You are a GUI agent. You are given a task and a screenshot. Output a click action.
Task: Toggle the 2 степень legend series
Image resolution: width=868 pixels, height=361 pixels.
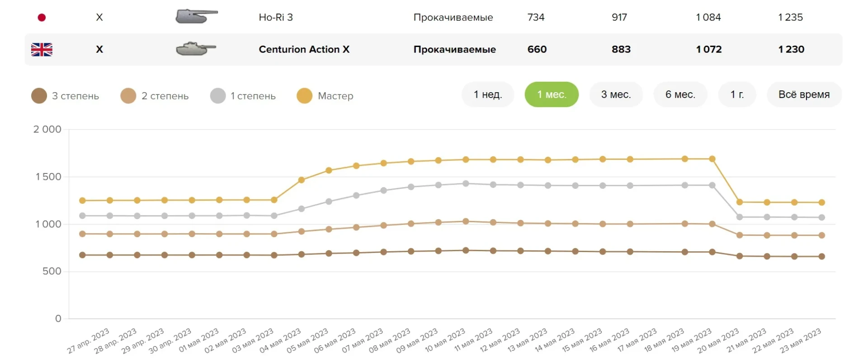tap(128, 96)
